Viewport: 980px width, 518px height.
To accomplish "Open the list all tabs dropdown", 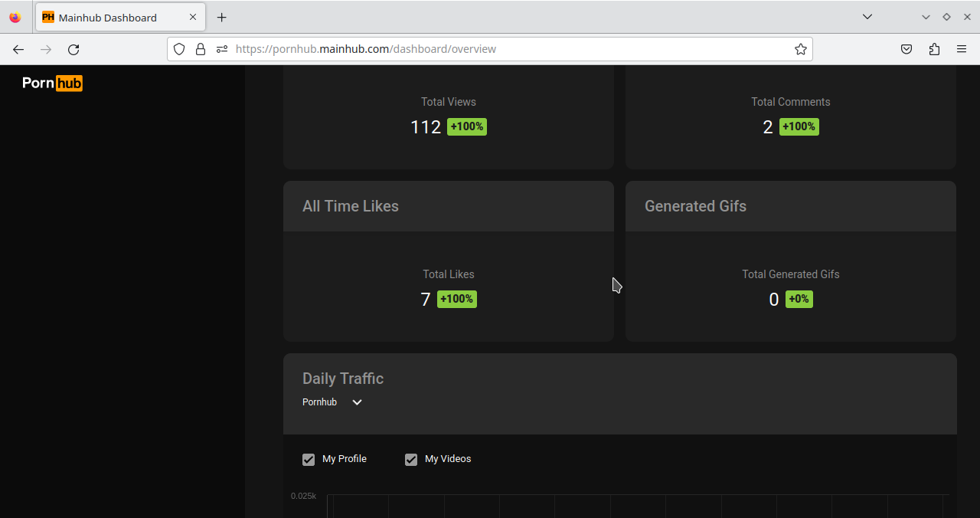I will tap(867, 17).
